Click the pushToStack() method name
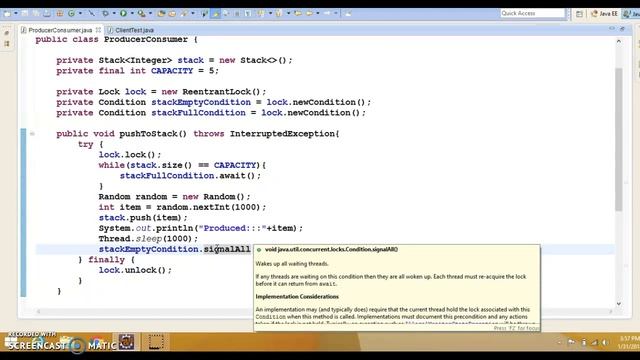This screenshot has width=640, height=360. (x=153, y=133)
